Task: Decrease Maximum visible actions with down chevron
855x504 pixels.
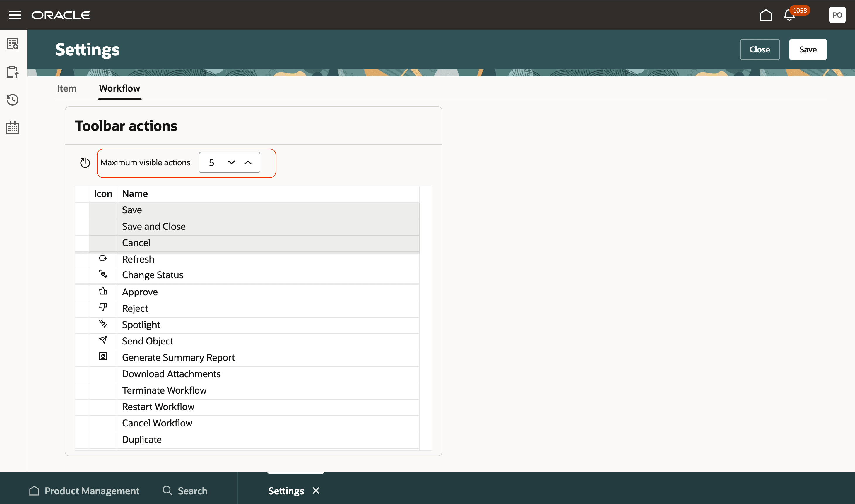Action: coord(231,163)
